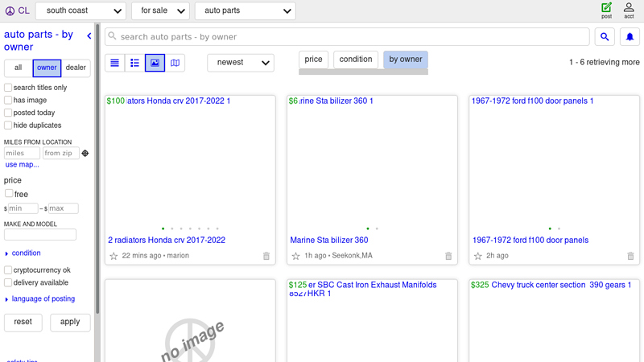The width and height of the screenshot is (644, 362).
Task: Click the from zip input field
Action: [61, 153]
